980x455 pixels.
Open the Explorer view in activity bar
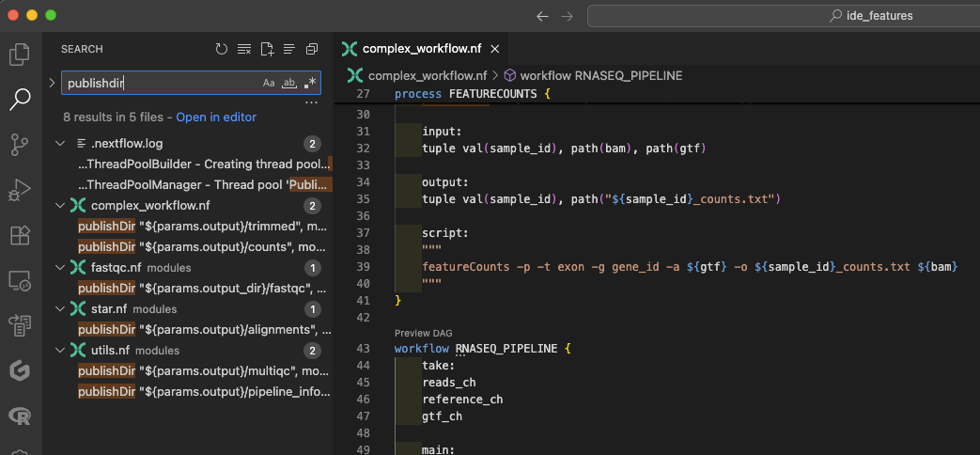[20, 55]
